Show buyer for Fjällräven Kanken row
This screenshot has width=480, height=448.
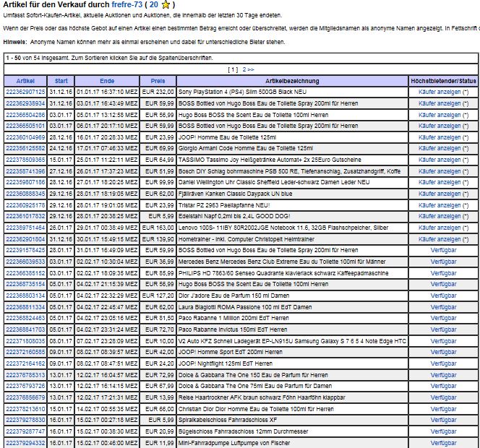coord(440,194)
